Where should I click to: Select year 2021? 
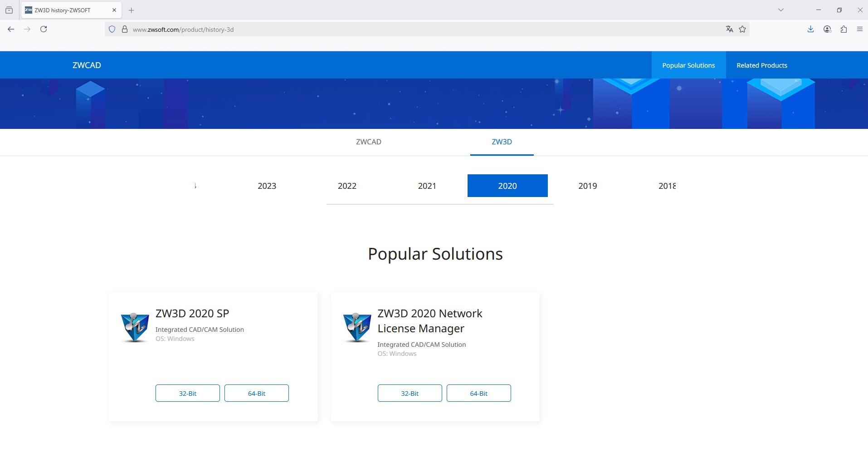point(427,186)
